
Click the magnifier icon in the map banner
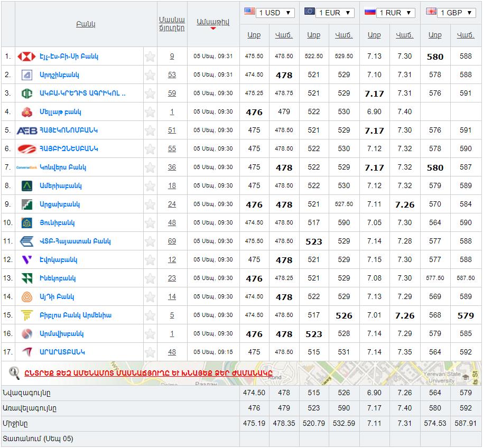(15, 373)
